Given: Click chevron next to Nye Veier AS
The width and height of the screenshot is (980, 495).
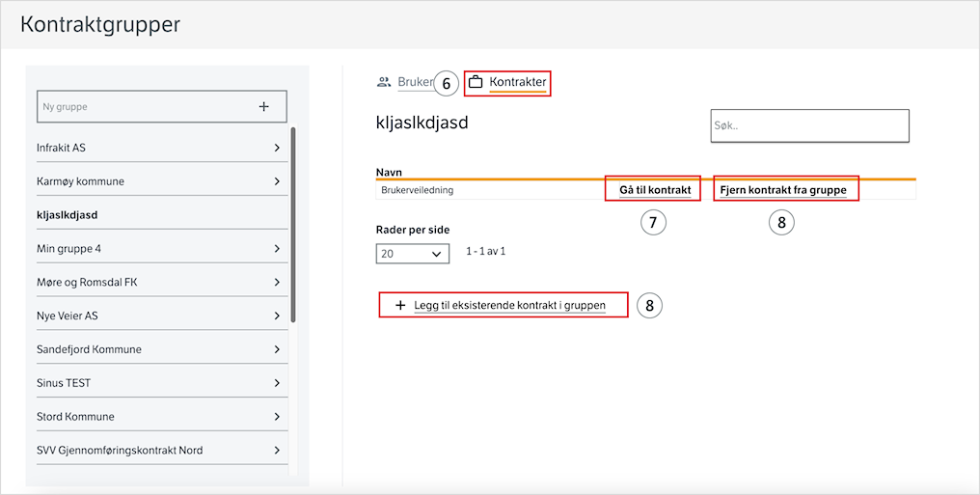Looking at the screenshot, I should pyautogui.click(x=277, y=316).
